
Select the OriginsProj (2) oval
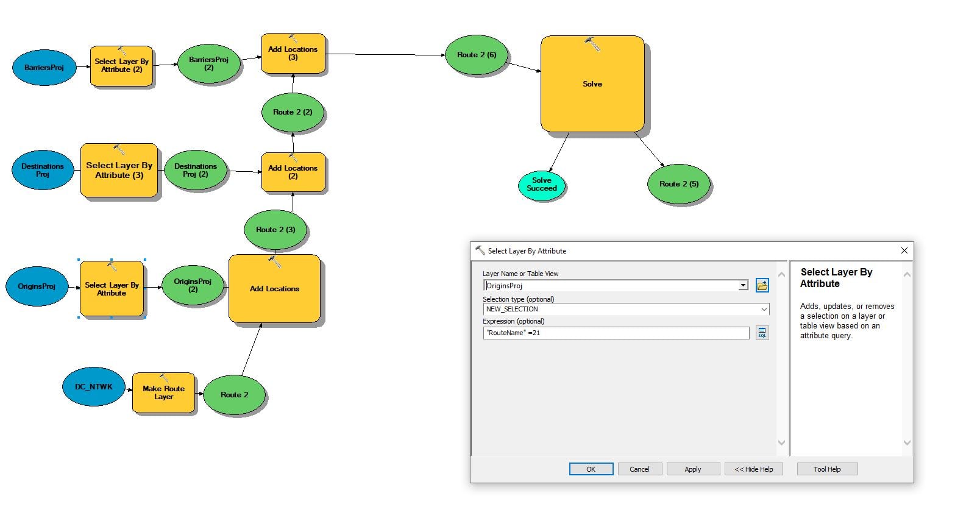coord(193,285)
